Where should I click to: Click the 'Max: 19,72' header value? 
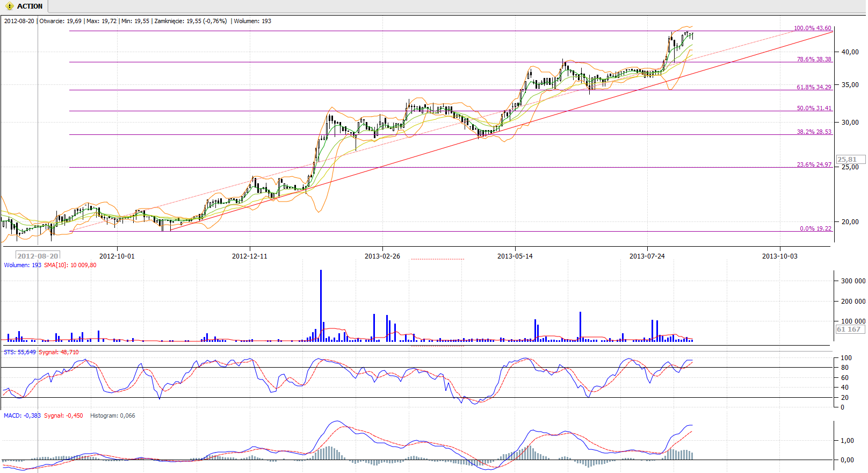click(x=102, y=21)
